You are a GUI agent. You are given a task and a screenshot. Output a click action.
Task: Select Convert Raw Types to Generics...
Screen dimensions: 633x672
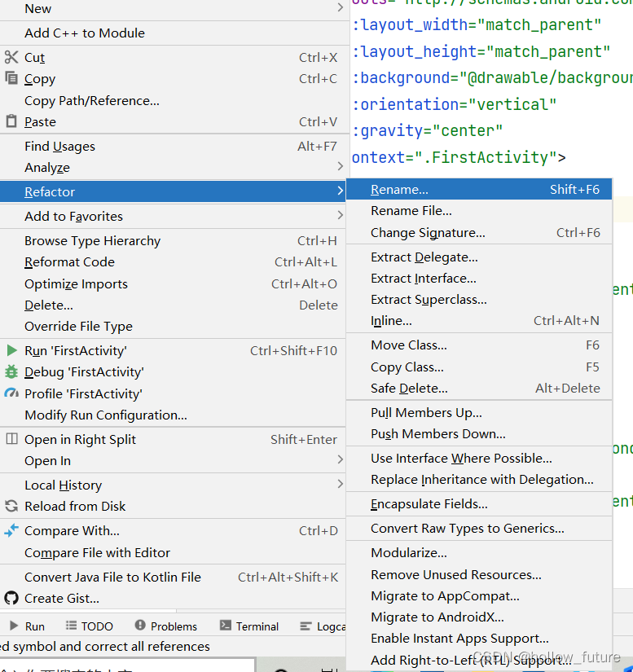[479, 529]
